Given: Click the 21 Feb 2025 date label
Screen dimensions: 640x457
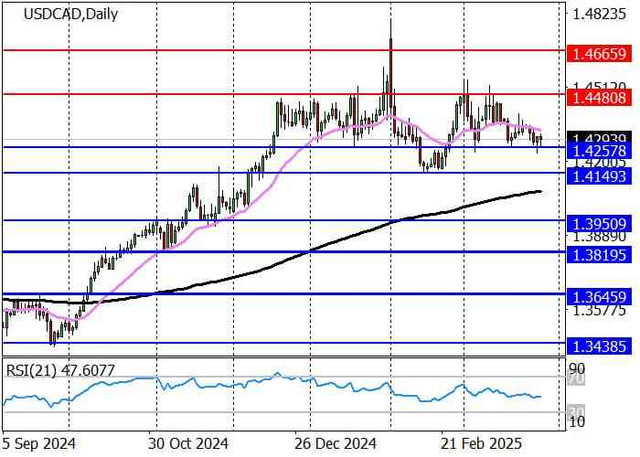Looking at the screenshot, I should tap(482, 444).
